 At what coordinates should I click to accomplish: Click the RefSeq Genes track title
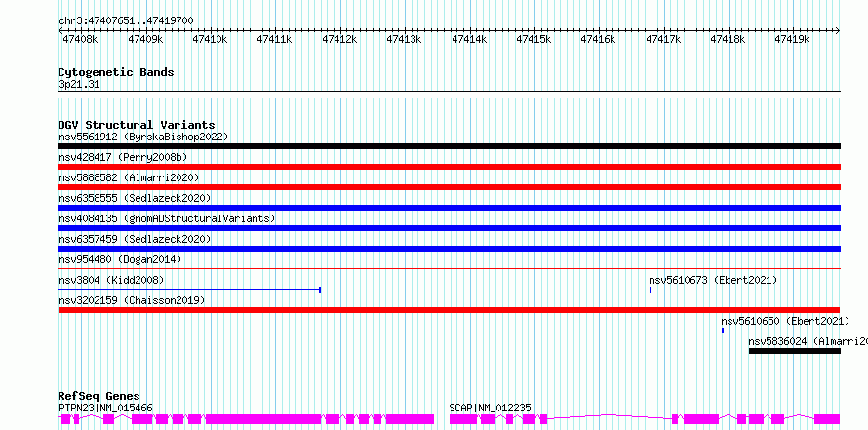tap(99, 396)
